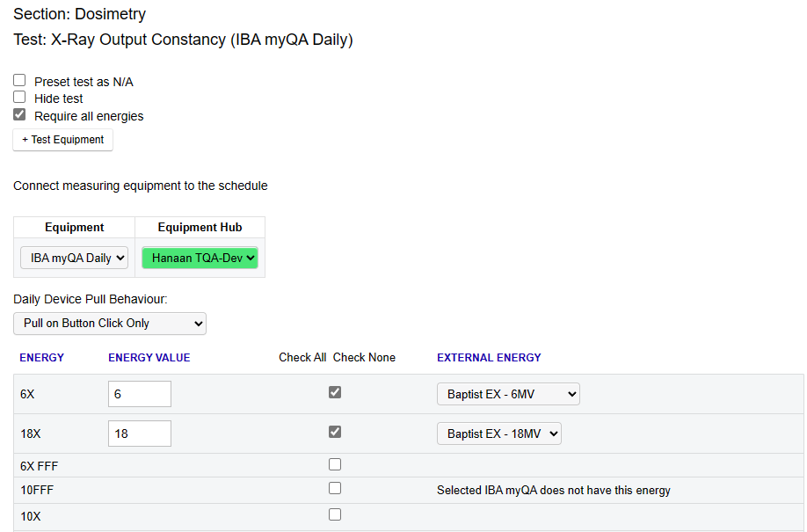Enable the 6X FFF energy checkbox
The width and height of the screenshot is (807, 532).
click(335, 464)
